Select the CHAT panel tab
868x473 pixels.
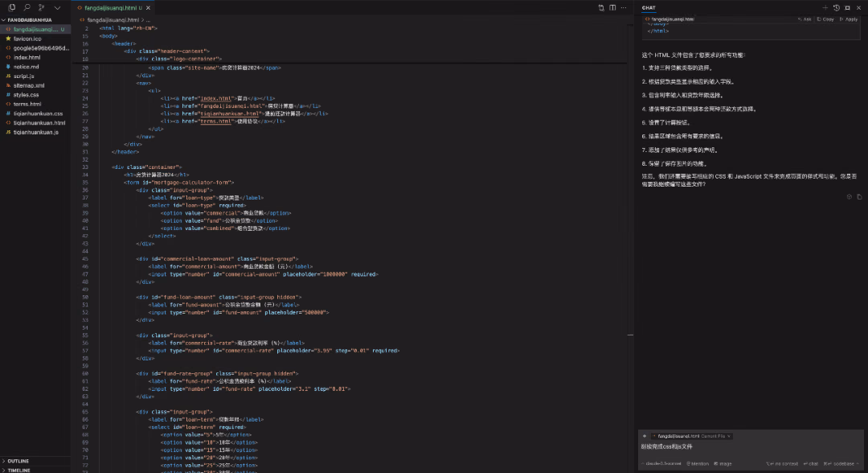coord(649,8)
